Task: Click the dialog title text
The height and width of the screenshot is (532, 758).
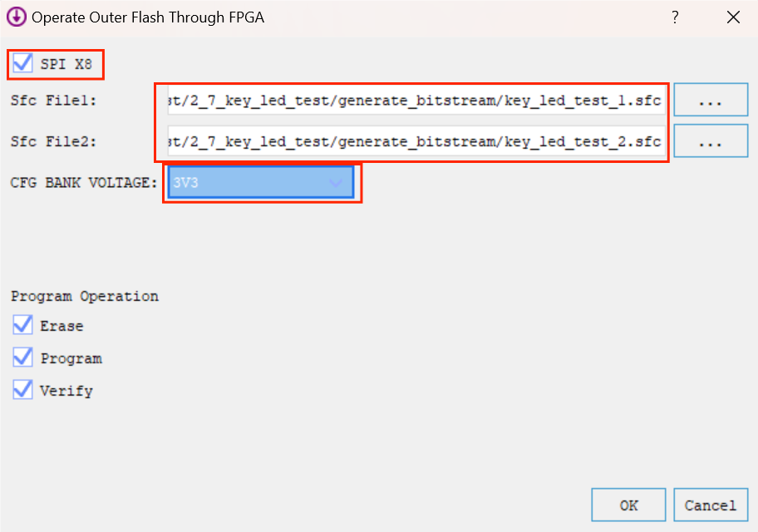Action: click(x=148, y=17)
